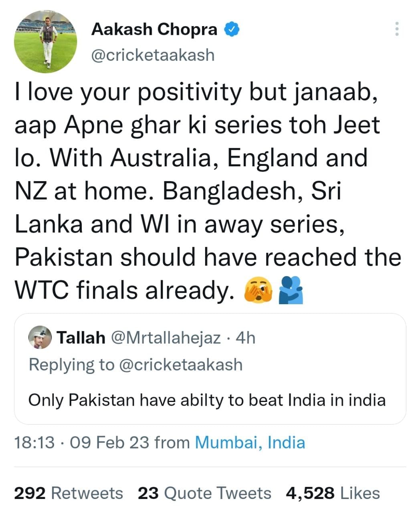Image resolution: width=420 pixels, height=513 pixels.
Task: Select the embedded quoted tweet from Tallah
Action: [208, 369]
